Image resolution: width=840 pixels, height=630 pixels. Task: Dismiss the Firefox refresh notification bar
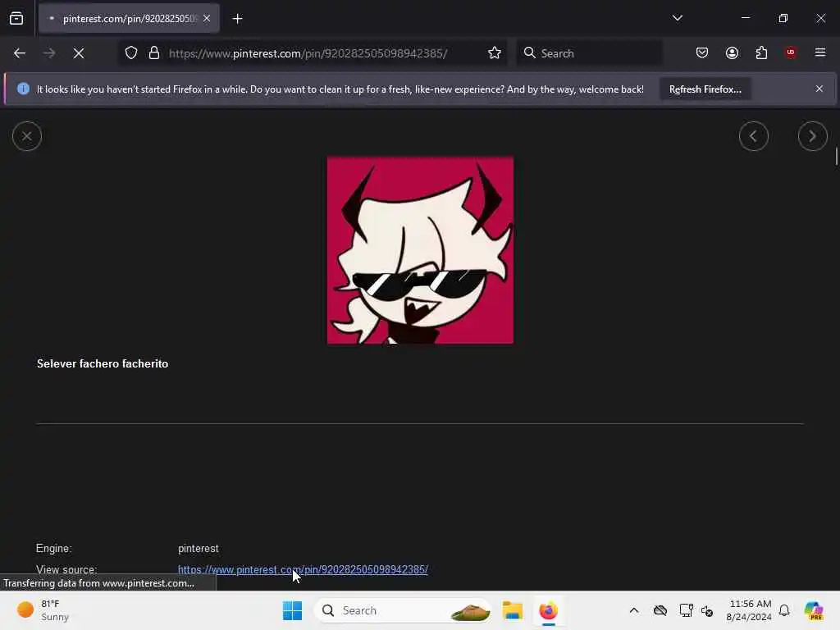click(x=819, y=89)
